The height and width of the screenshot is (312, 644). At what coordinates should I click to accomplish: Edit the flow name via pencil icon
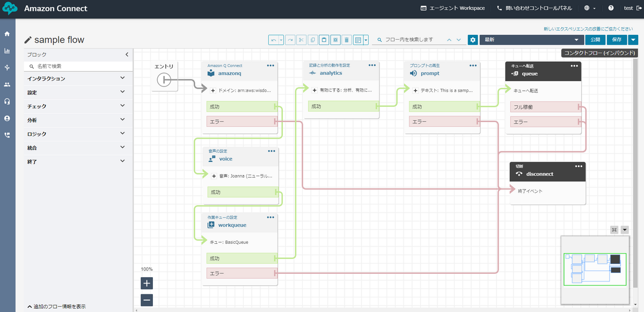(x=28, y=40)
